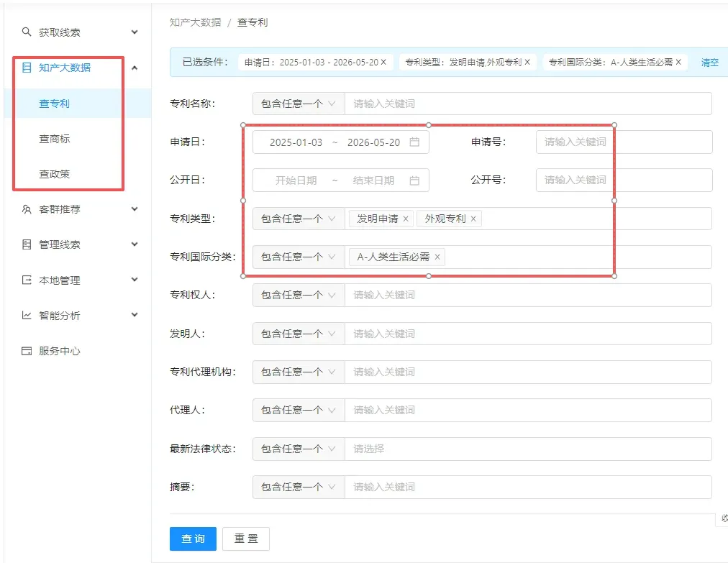Open 专利国际分类 match-mode dropdown
The image size is (728, 563).
click(x=299, y=257)
